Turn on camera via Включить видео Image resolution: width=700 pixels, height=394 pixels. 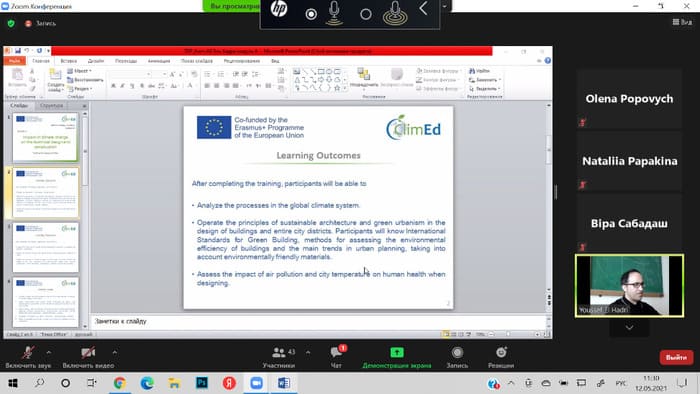88,357
